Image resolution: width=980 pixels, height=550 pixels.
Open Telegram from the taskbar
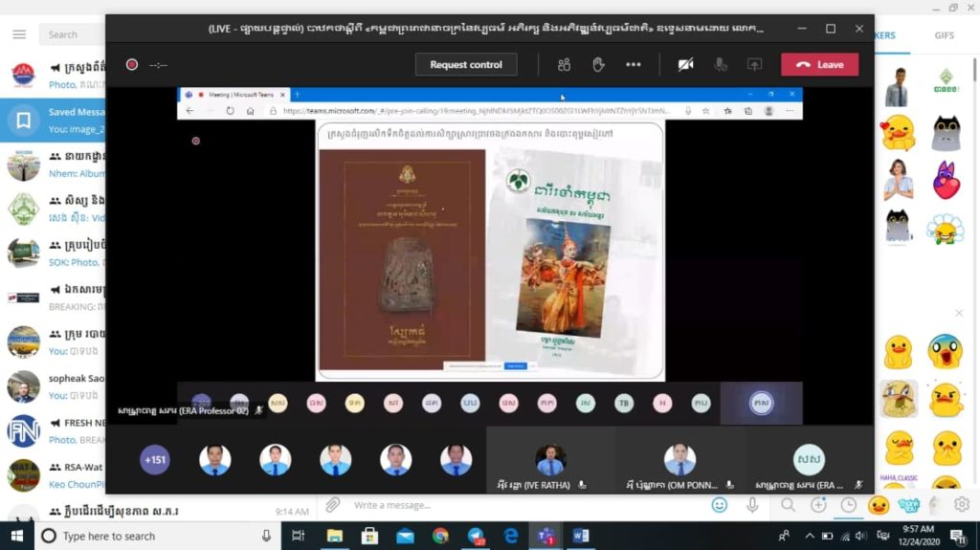(476, 536)
